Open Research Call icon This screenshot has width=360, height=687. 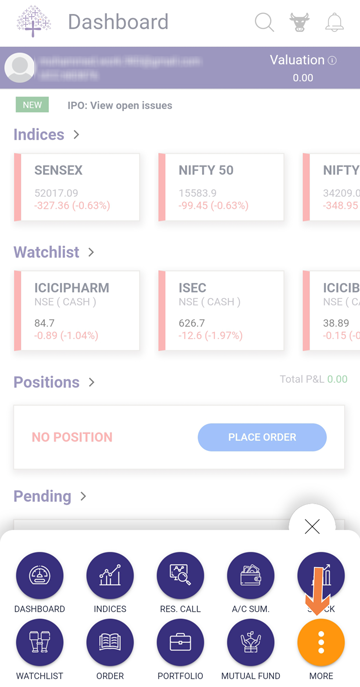tap(180, 576)
